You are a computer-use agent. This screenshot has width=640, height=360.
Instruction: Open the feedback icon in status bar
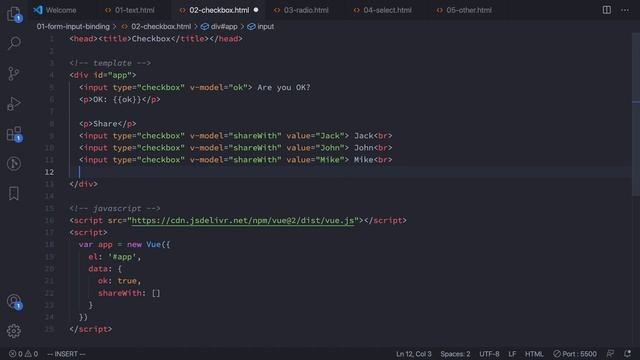pos(610,354)
